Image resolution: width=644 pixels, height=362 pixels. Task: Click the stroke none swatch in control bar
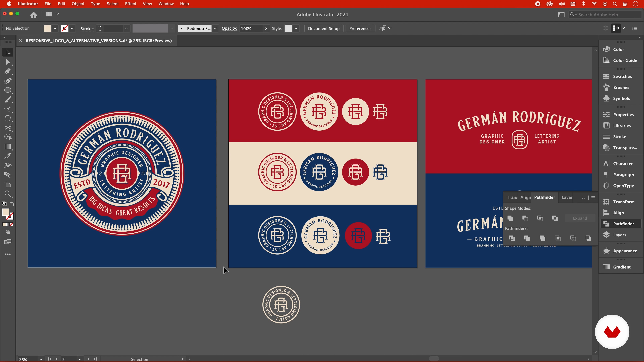(65, 28)
